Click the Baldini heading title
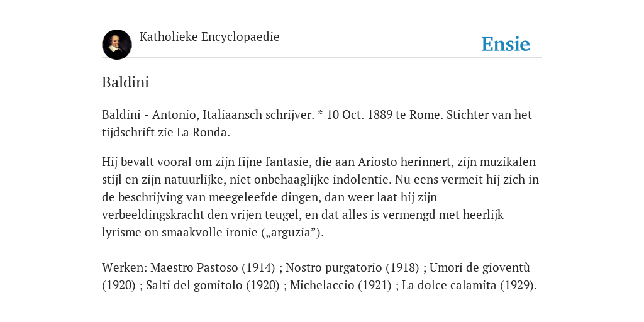The width and height of the screenshot is (644, 322). click(x=125, y=82)
